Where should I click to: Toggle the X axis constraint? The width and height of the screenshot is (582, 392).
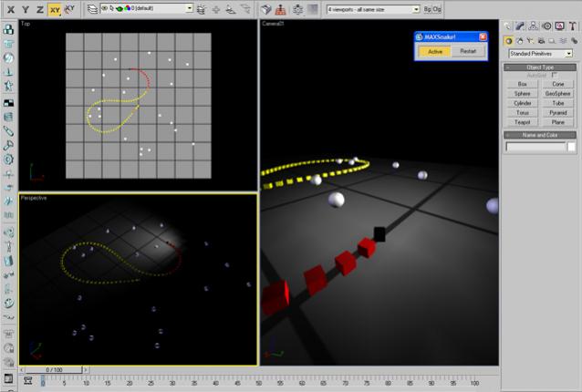coord(9,8)
